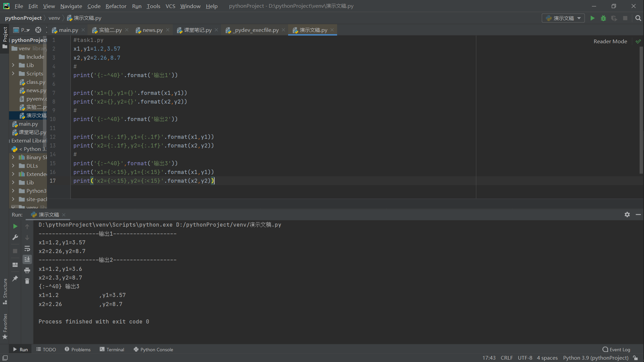Clear console output with trash icon

pos(27,281)
